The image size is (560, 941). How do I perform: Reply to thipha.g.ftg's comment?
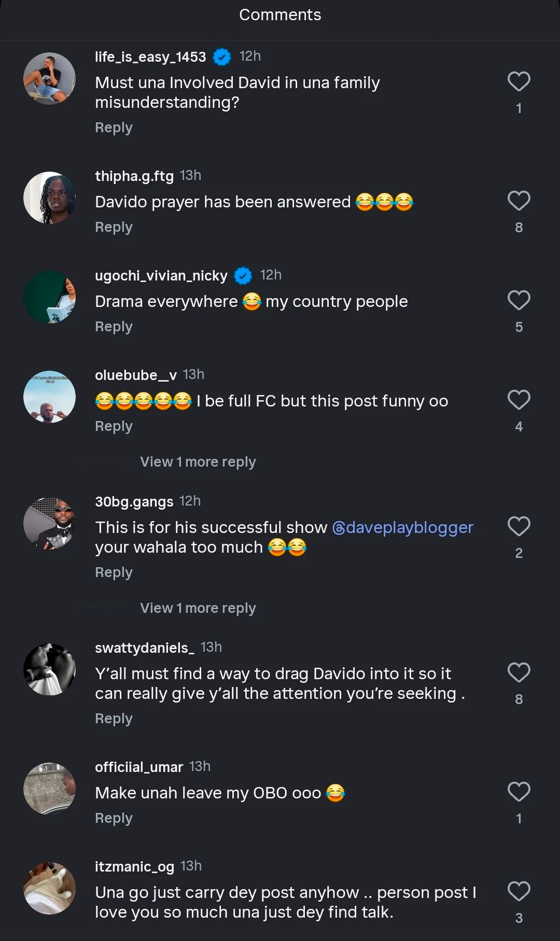pyautogui.click(x=114, y=227)
